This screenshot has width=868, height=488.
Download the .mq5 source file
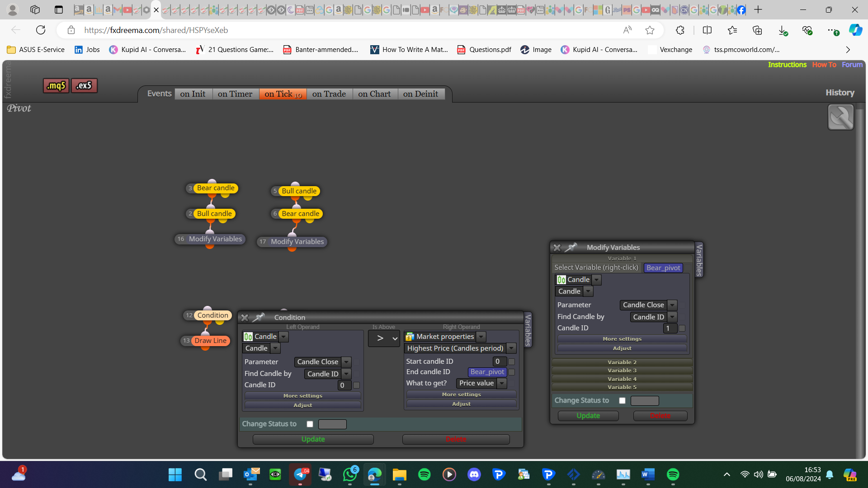56,85
